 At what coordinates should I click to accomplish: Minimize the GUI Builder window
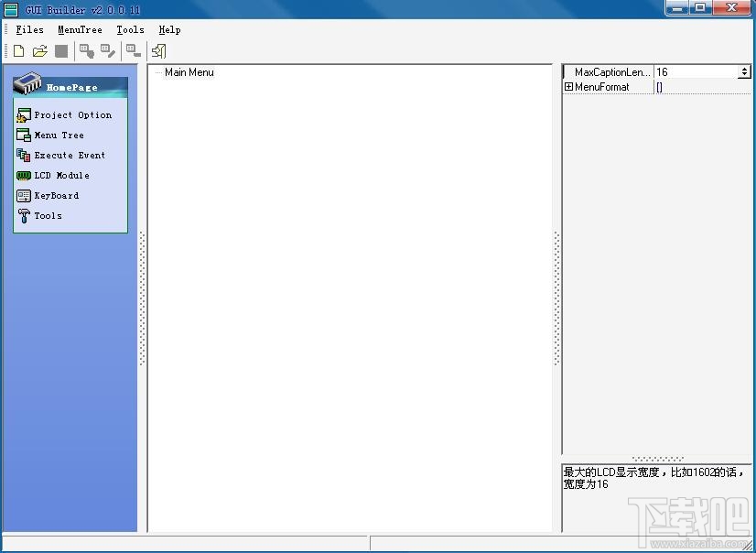click(x=679, y=8)
